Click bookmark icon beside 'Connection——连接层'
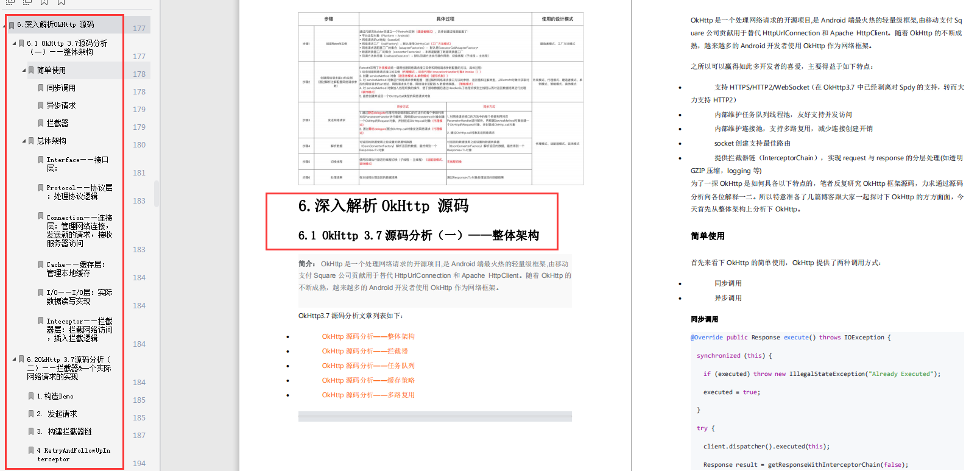This screenshot has width=980, height=471. click(41, 216)
